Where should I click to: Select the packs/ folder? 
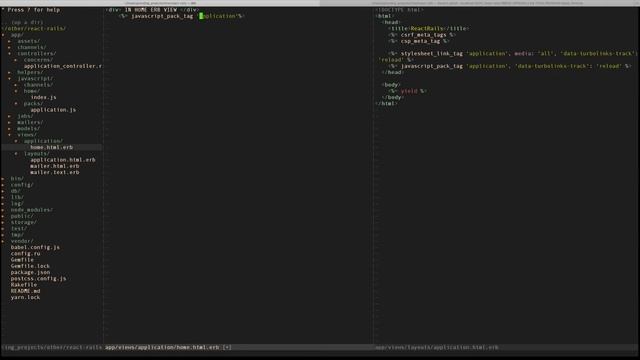[x=33, y=104]
